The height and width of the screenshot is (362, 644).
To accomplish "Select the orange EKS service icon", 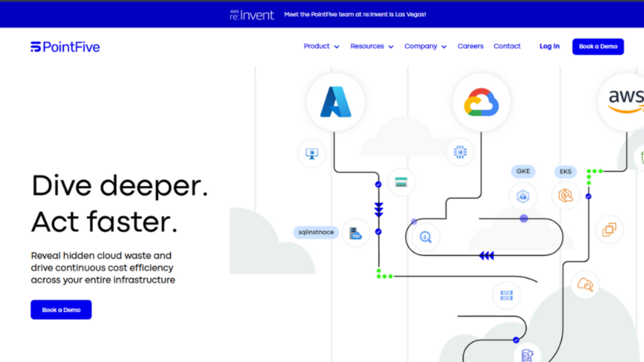I will pos(565,196).
